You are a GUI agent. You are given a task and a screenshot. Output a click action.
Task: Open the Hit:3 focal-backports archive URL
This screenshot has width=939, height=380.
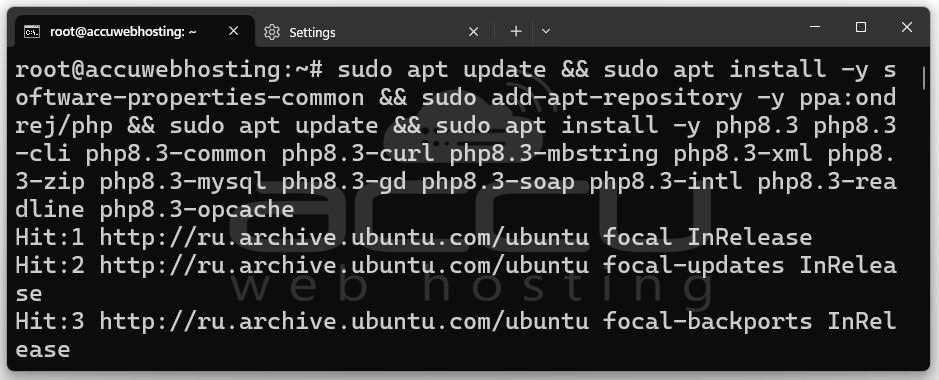(x=344, y=322)
